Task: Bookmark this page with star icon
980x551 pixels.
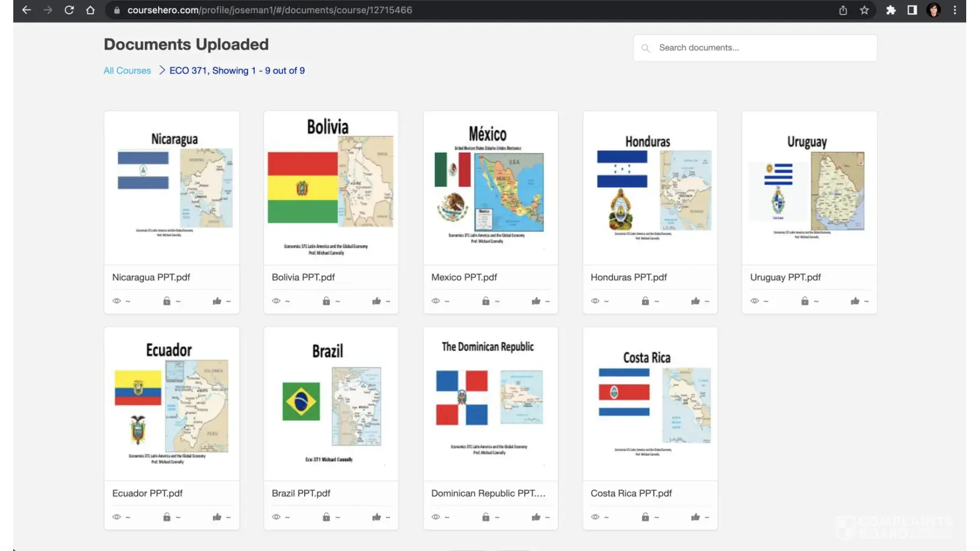Action: (864, 10)
